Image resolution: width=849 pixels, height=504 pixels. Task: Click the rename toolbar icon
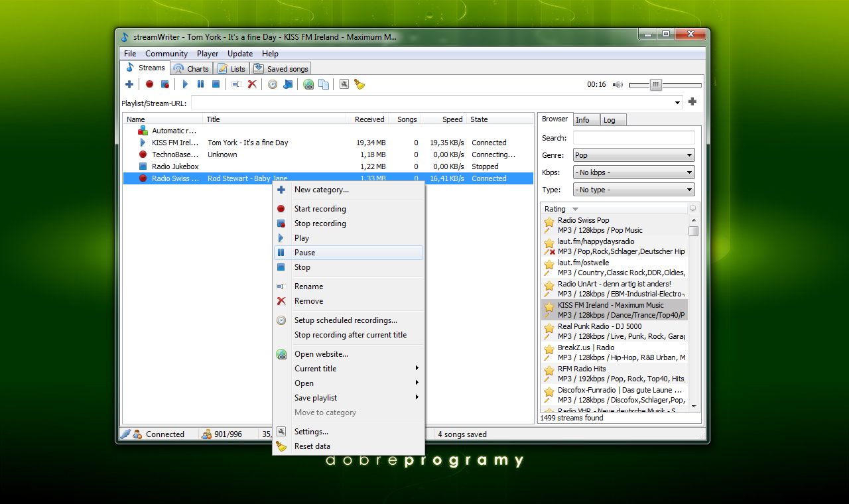(236, 84)
